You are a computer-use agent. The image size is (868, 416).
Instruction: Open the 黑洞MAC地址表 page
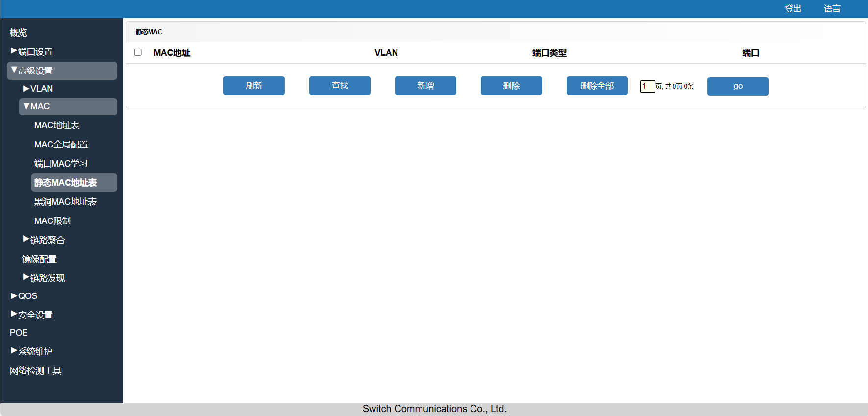pos(65,202)
